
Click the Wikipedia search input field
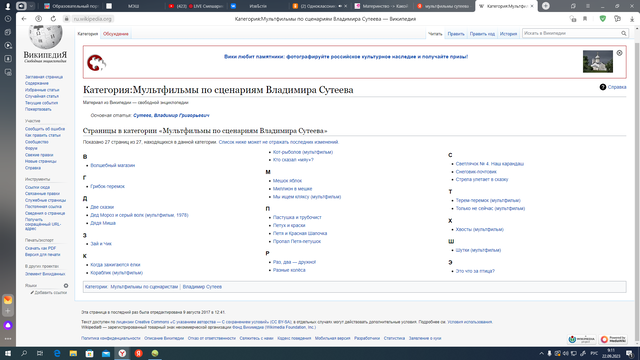[x=571, y=33]
